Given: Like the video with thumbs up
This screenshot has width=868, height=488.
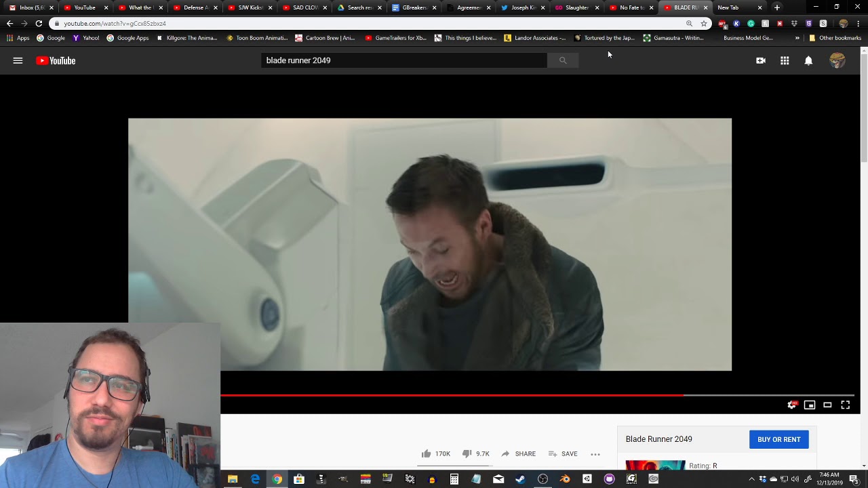Looking at the screenshot, I should 427,453.
